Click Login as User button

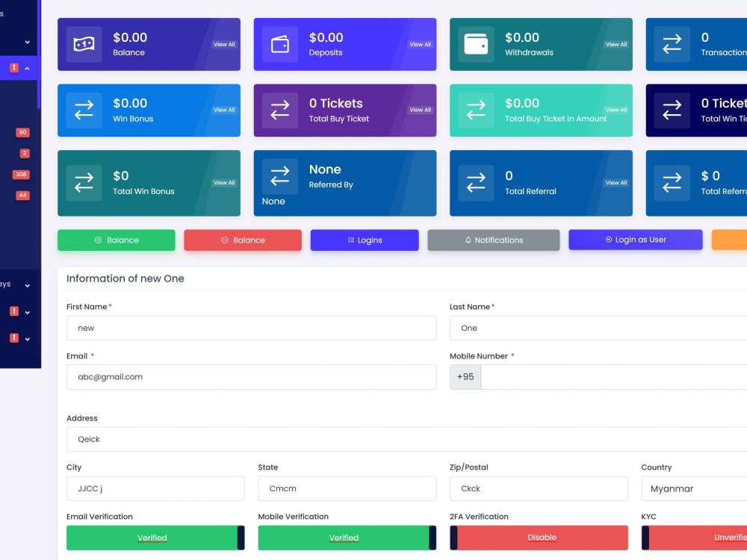[x=636, y=240]
